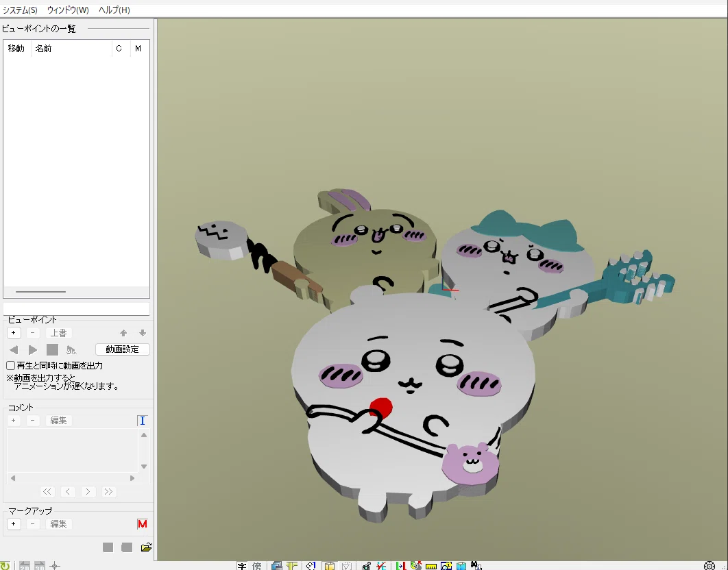This screenshot has width=728, height=570.
Task: Click the open folder icon in left panel
Action: point(146,547)
